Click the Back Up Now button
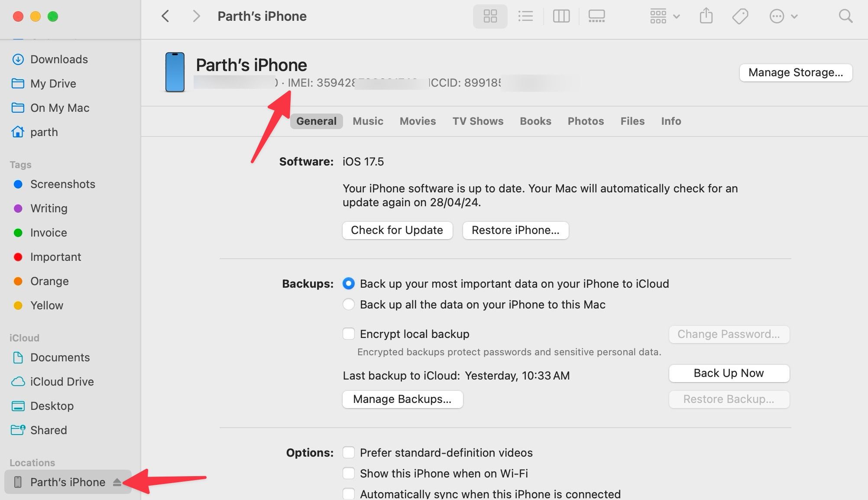The image size is (868, 500). coord(729,373)
